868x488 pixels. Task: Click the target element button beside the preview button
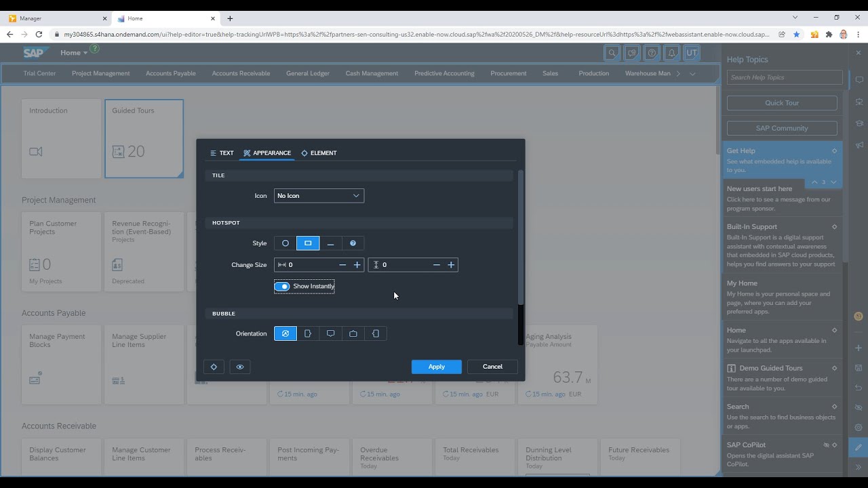click(x=214, y=367)
